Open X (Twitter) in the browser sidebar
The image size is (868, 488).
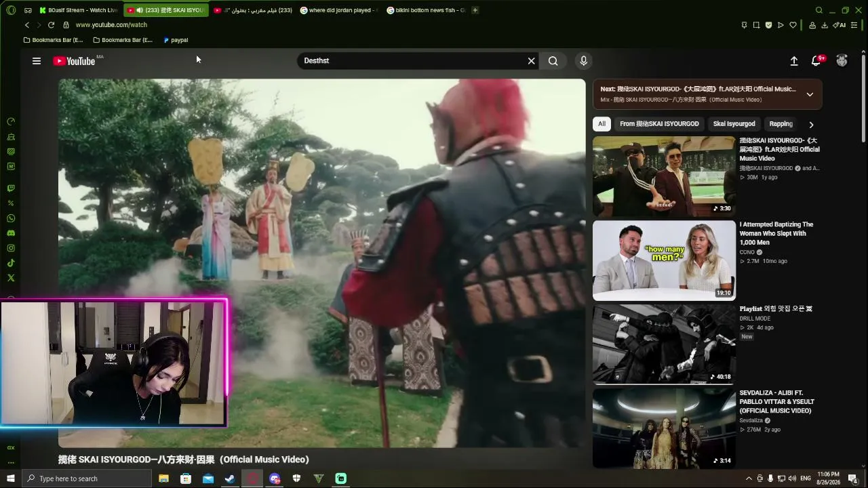point(11,278)
